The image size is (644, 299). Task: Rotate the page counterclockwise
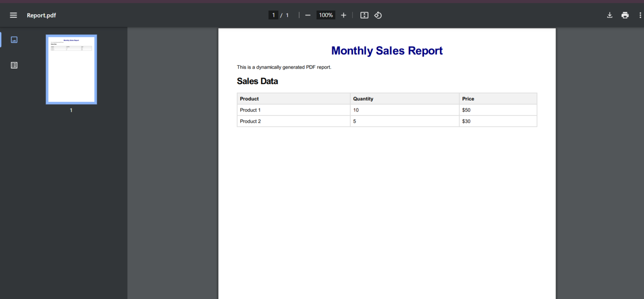pos(378,15)
